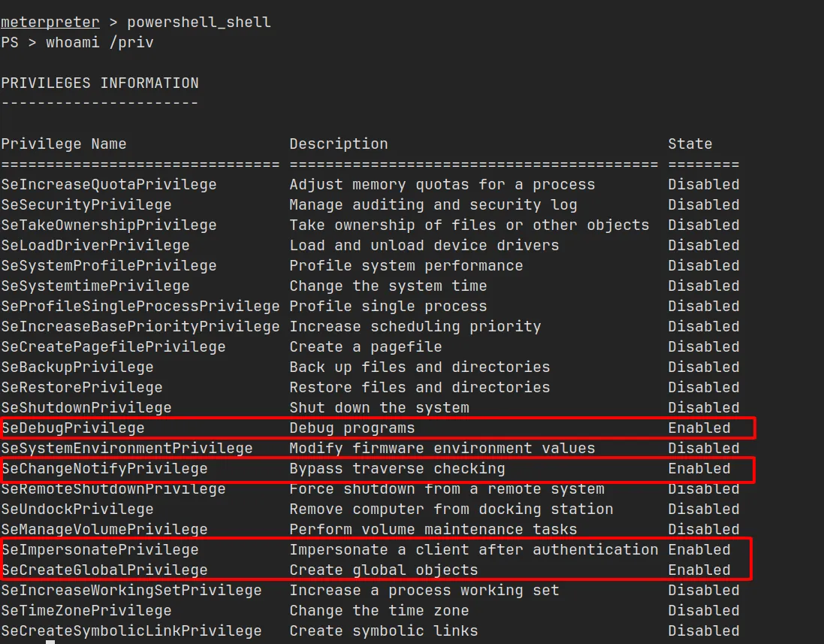Click the SeIncreaseQuotaPrivilege text
This screenshot has height=644, width=824.
[108, 185]
